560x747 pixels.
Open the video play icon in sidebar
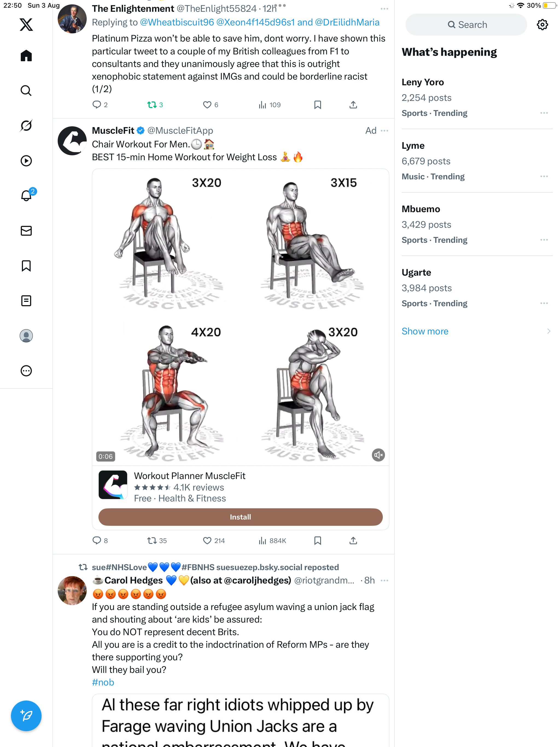click(26, 161)
